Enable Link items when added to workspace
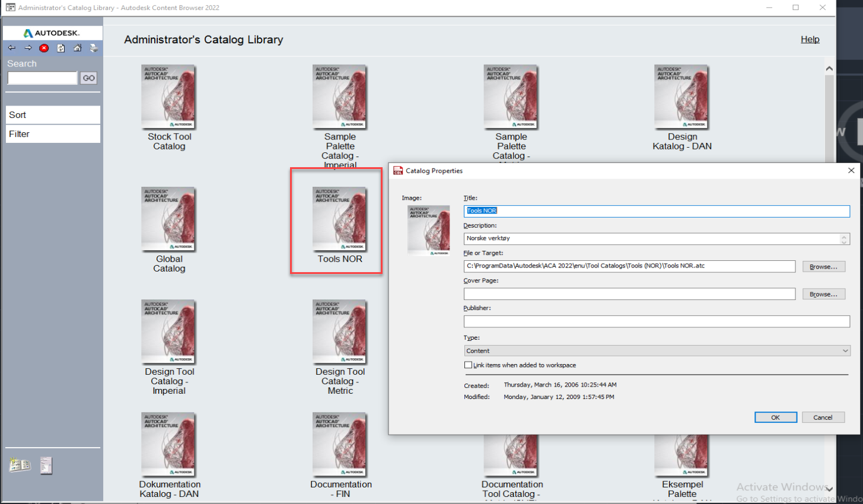 click(x=468, y=364)
